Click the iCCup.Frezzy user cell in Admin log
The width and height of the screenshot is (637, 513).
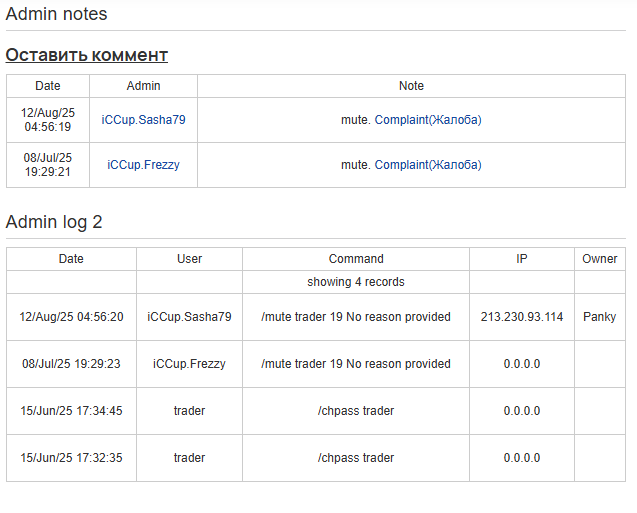click(x=189, y=364)
